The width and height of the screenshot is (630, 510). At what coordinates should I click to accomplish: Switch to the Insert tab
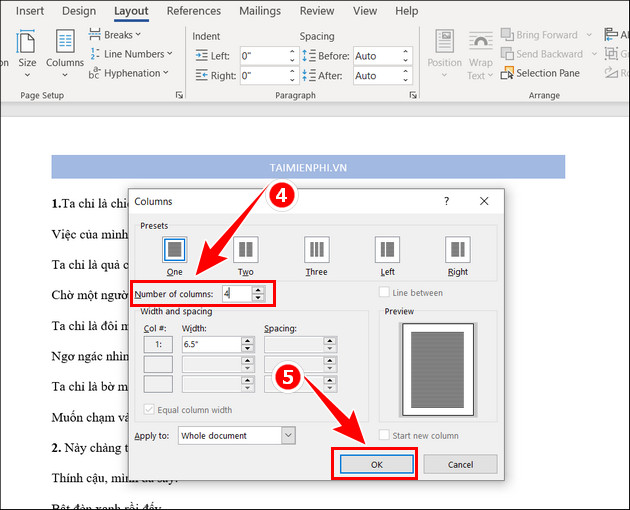30,11
